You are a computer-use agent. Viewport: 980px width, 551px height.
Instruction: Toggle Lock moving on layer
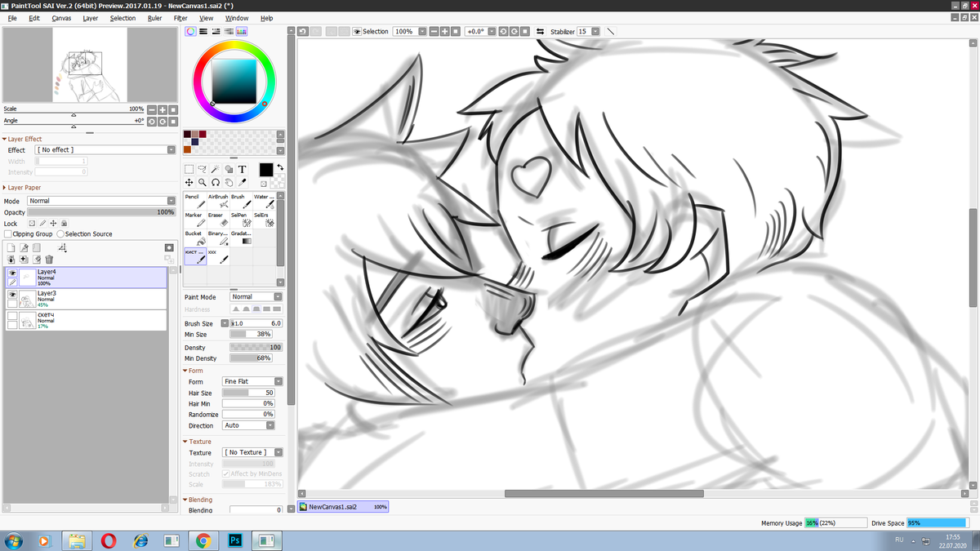pyautogui.click(x=53, y=223)
